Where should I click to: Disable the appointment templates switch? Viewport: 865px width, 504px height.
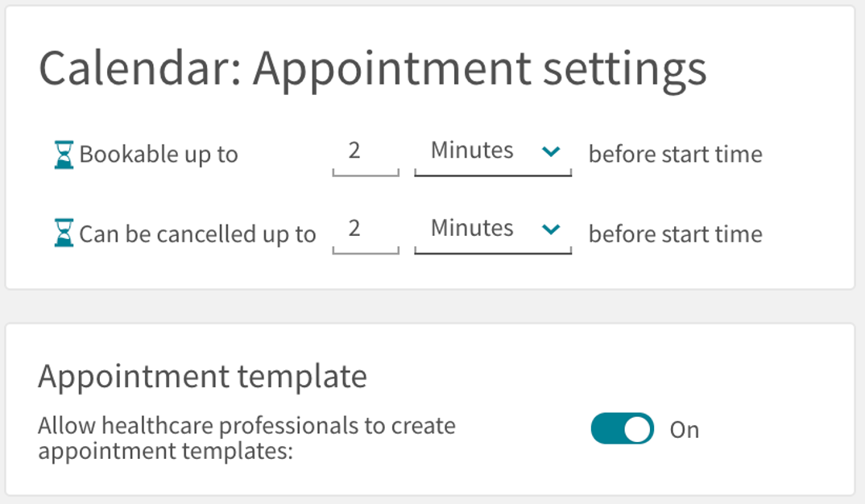pyautogui.click(x=623, y=428)
